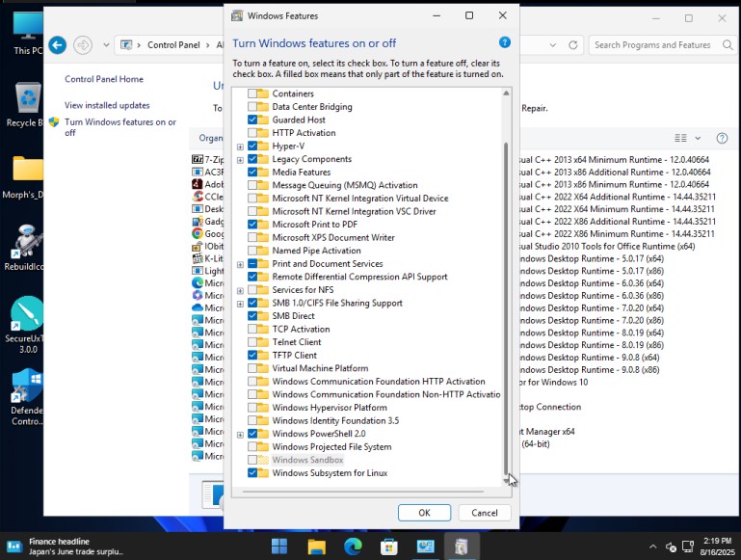
Task: Select the Defender Control desktop icon
Action: pyautogui.click(x=27, y=397)
